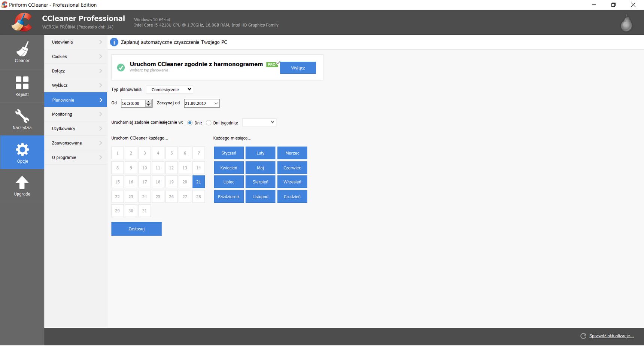Toggle selected day 21 off
Image resolution: width=644 pixels, height=346 pixels.
point(198,182)
